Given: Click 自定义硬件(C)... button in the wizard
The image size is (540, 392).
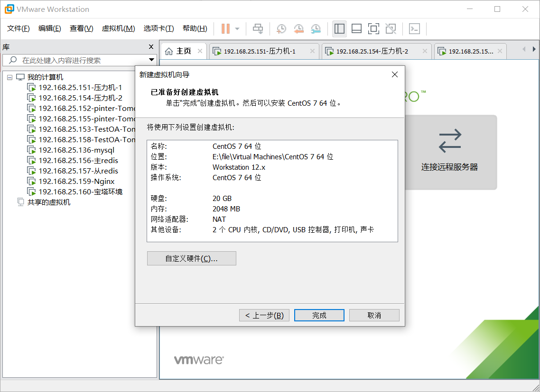Looking at the screenshot, I should point(192,258).
